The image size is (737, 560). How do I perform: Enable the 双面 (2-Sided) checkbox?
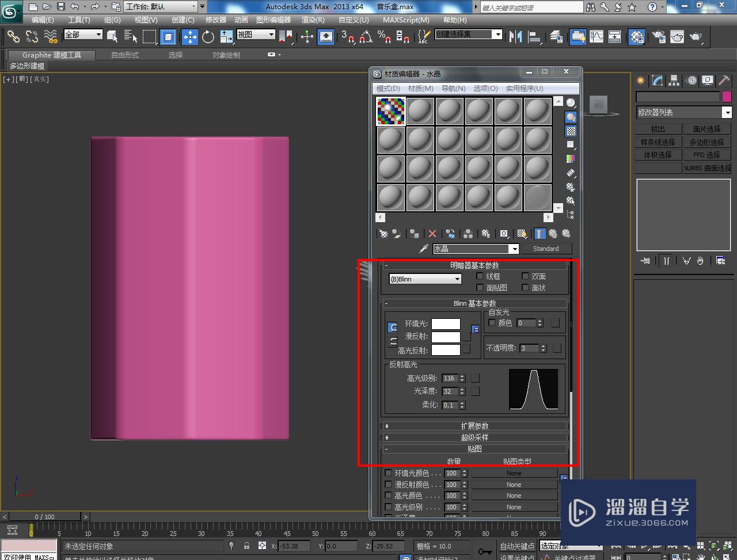click(525, 276)
